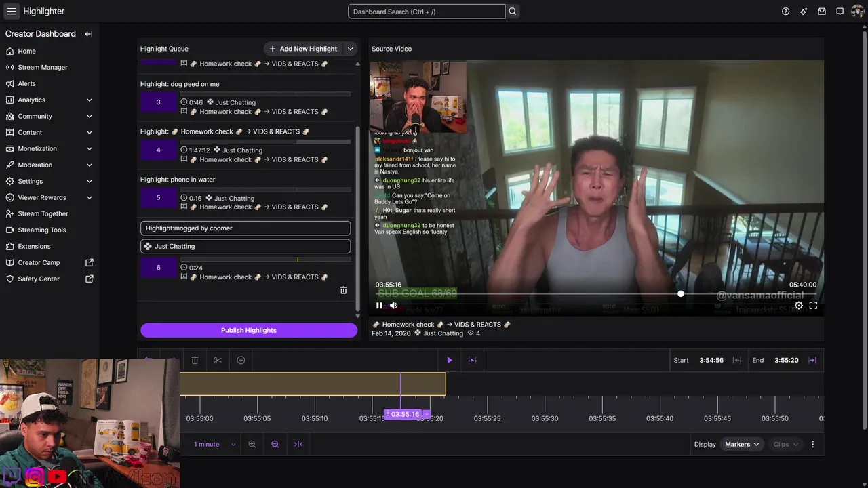Open Creator Camp external link
This screenshot has height=488, width=868.
coord(90,262)
